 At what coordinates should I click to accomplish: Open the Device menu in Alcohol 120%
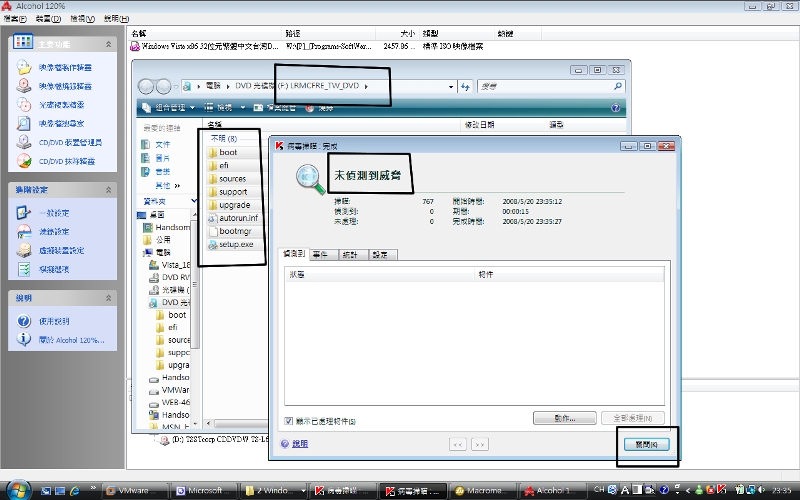pyautogui.click(x=48, y=19)
